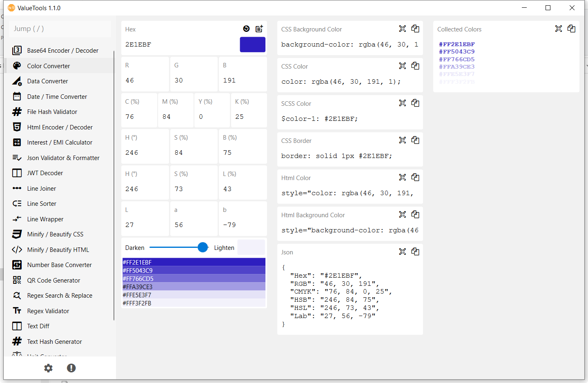588x383 pixels.
Task: Open Data Converter tool icon
Action: point(17,81)
